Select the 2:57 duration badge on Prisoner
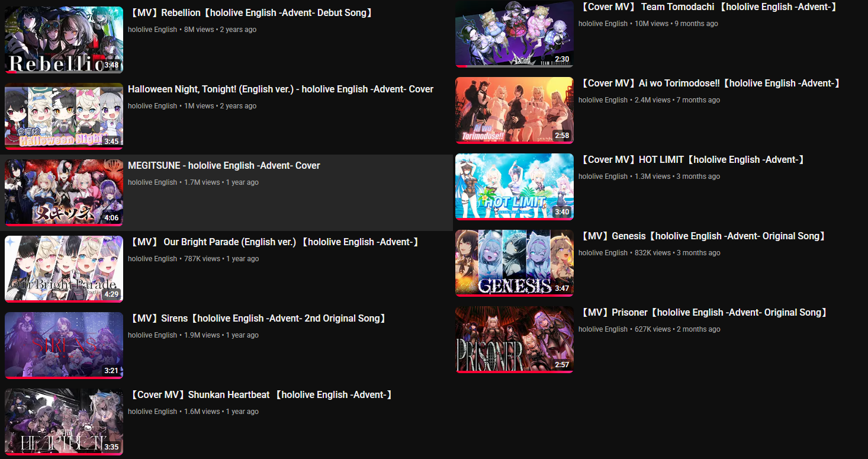 click(562, 365)
